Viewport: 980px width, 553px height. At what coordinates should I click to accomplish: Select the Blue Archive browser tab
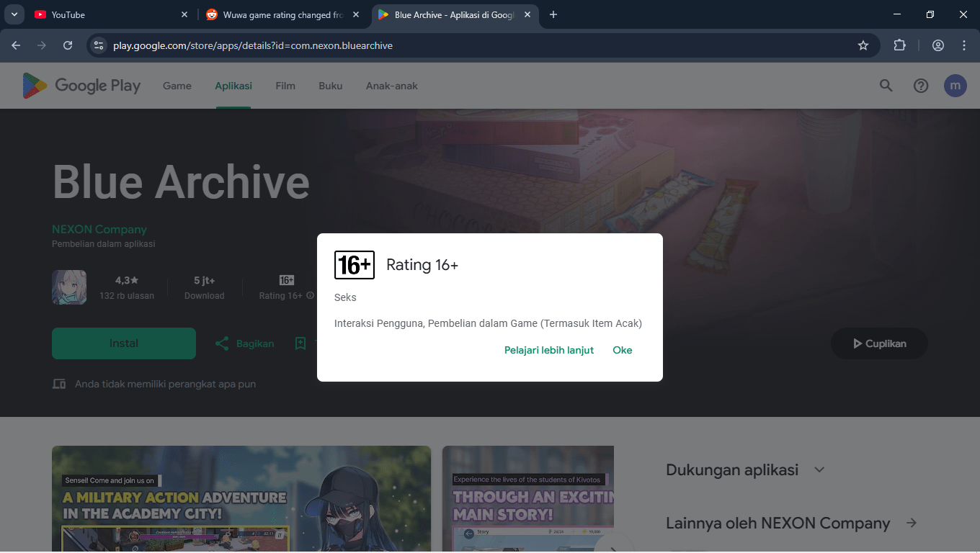point(455,14)
